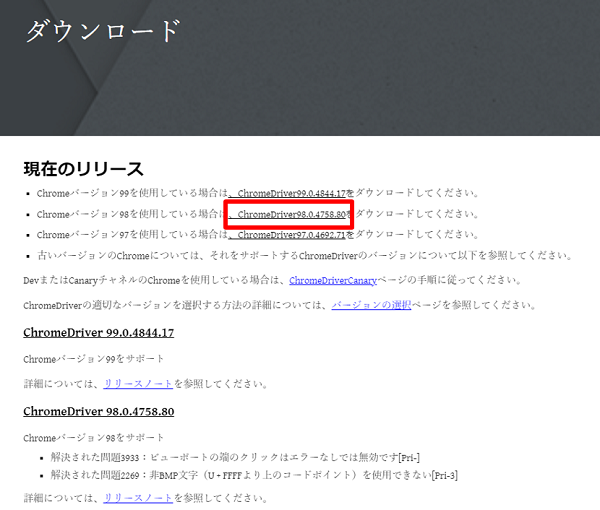Click the ChromeDriver 98.0.4758.80 heading link
The image size is (600, 510).
(x=99, y=411)
